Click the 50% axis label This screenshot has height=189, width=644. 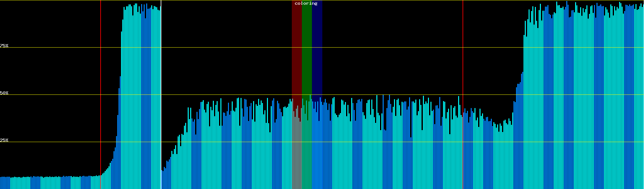click(4, 93)
